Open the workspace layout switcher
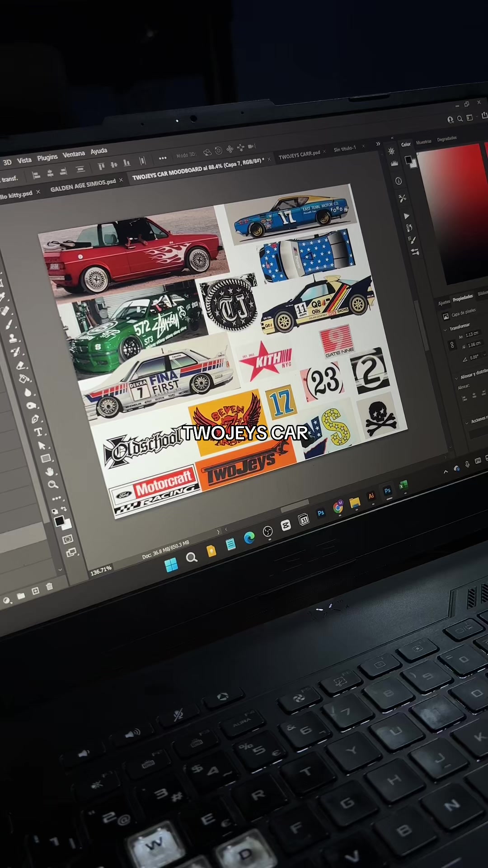The height and width of the screenshot is (868, 488). [x=470, y=118]
